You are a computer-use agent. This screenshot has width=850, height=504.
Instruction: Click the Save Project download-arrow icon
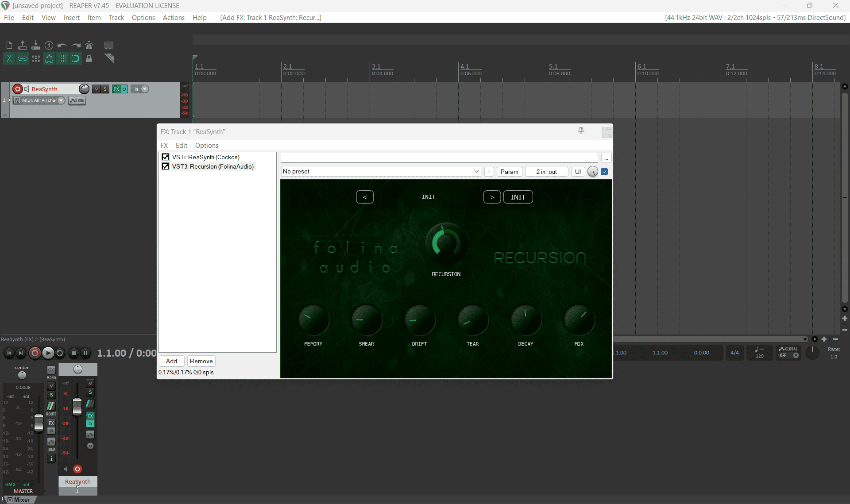pos(36,45)
